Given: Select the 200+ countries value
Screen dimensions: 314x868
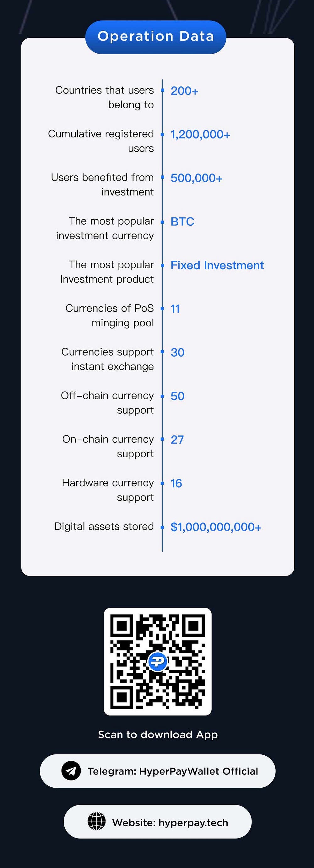Looking at the screenshot, I should pos(185,91).
